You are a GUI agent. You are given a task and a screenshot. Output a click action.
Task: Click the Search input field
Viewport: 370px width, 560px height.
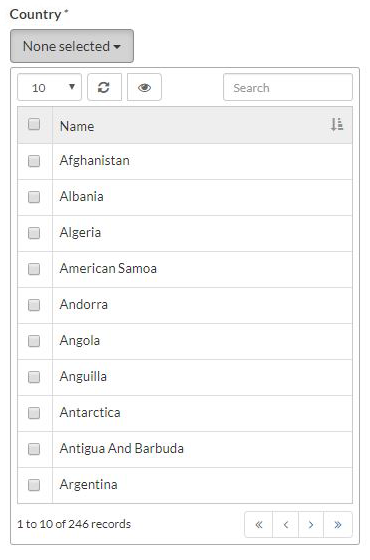(x=288, y=87)
